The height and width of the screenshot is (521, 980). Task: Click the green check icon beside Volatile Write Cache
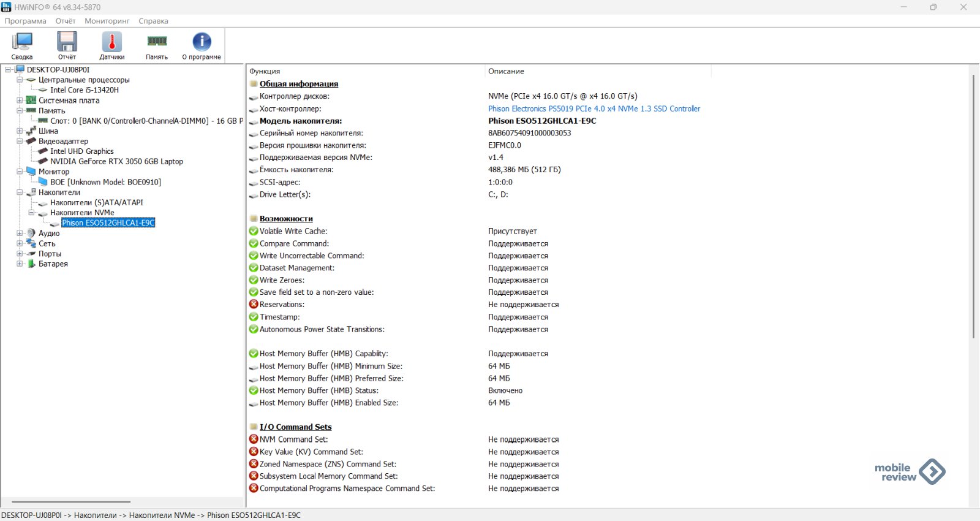(x=254, y=231)
